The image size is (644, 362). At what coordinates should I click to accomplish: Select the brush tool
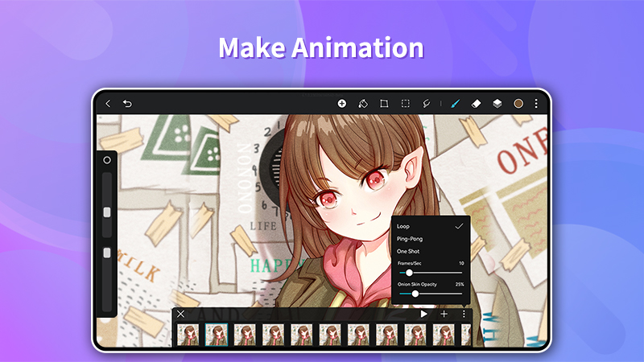coord(455,104)
